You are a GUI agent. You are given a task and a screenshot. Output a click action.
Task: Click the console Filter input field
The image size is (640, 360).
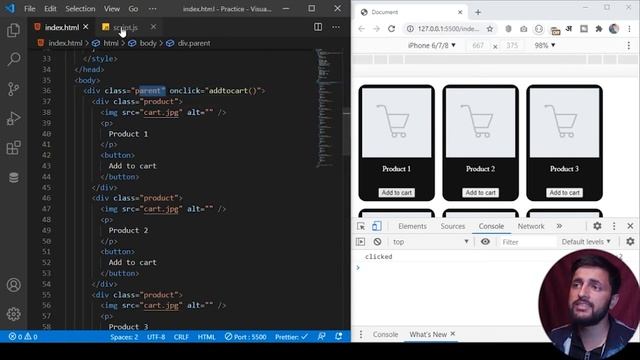pyautogui.click(x=527, y=242)
